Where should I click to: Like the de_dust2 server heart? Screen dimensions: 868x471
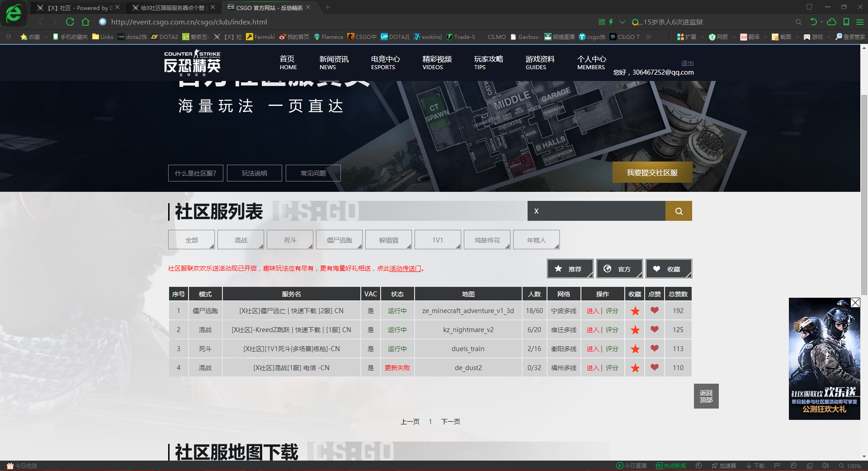click(654, 367)
